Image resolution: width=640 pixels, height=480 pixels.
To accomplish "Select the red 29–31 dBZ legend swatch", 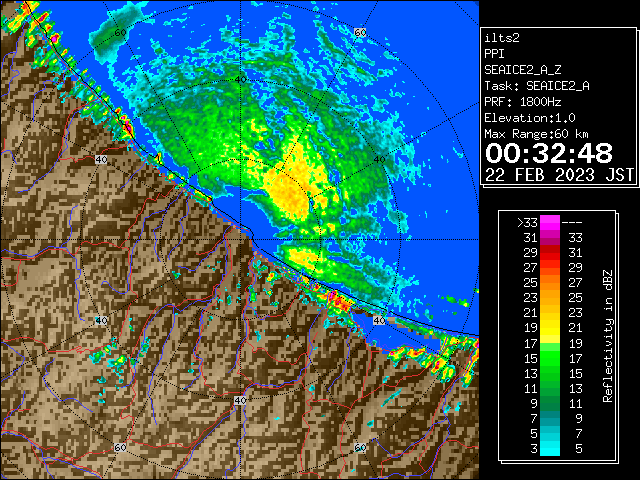I will (550, 253).
